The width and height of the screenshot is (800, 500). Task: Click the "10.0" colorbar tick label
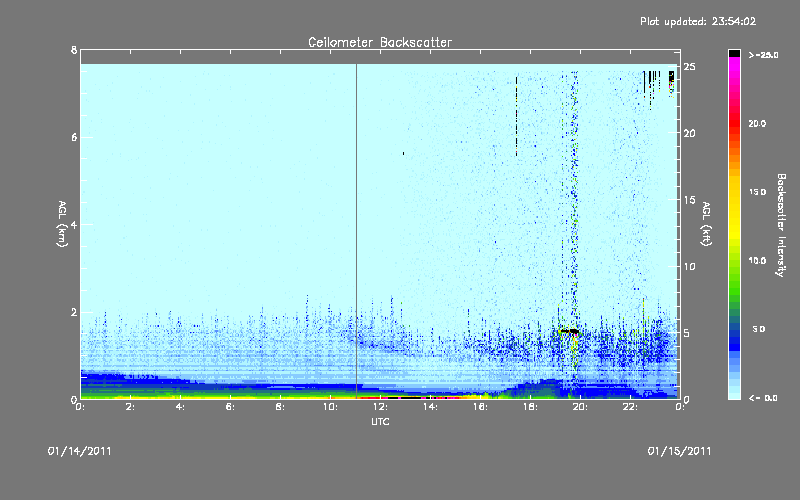pyautogui.click(x=757, y=261)
